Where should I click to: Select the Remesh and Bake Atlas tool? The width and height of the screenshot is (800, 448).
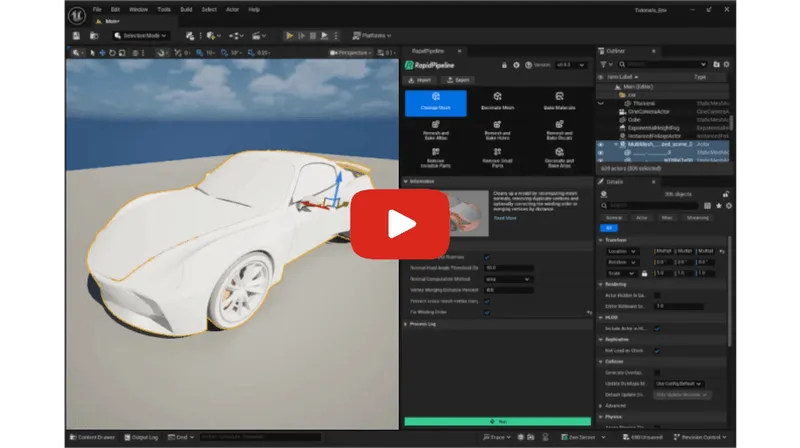[x=436, y=130]
